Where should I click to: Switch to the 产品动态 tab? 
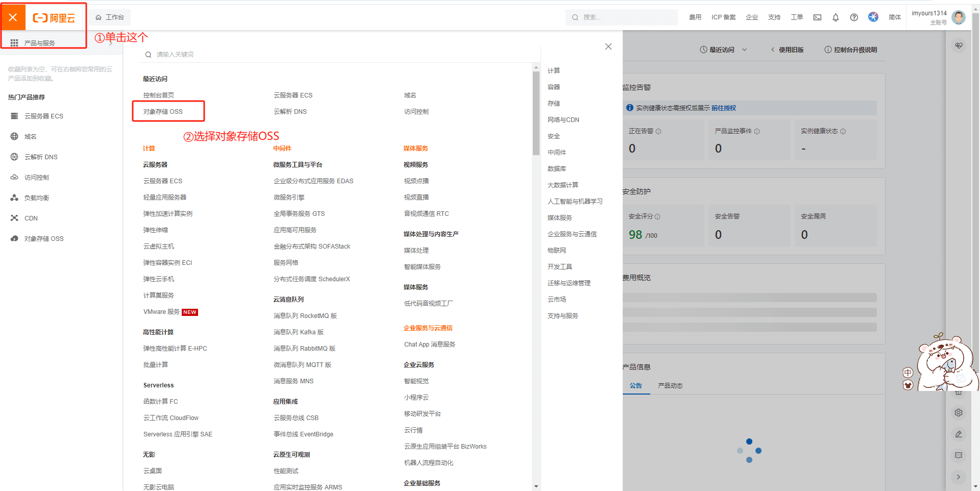670,386
